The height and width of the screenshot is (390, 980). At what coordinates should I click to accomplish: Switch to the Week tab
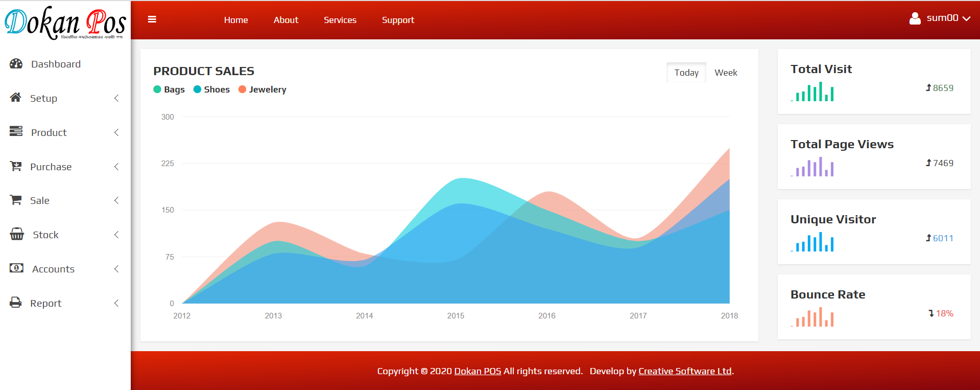[726, 73]
